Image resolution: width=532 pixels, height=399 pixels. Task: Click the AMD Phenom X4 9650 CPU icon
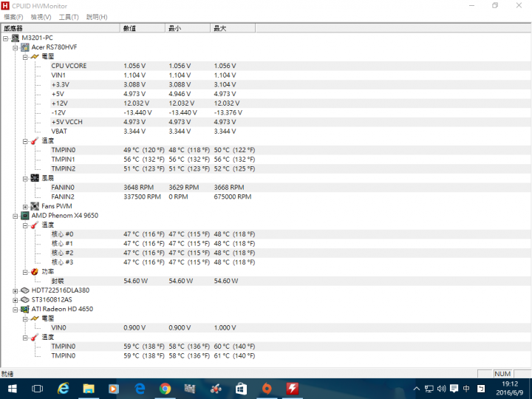coord(25,216)
